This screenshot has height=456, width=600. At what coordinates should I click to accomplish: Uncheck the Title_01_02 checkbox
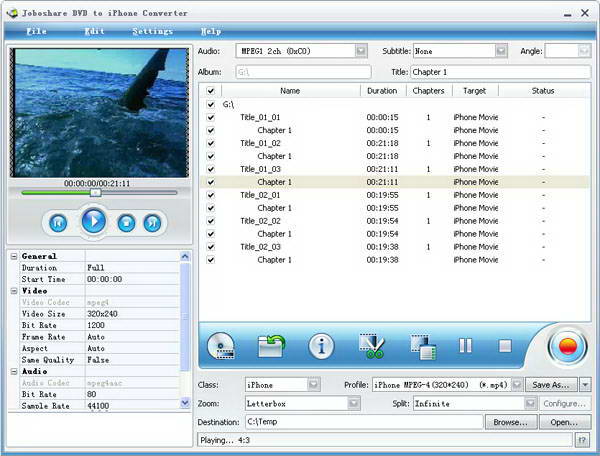210,143
